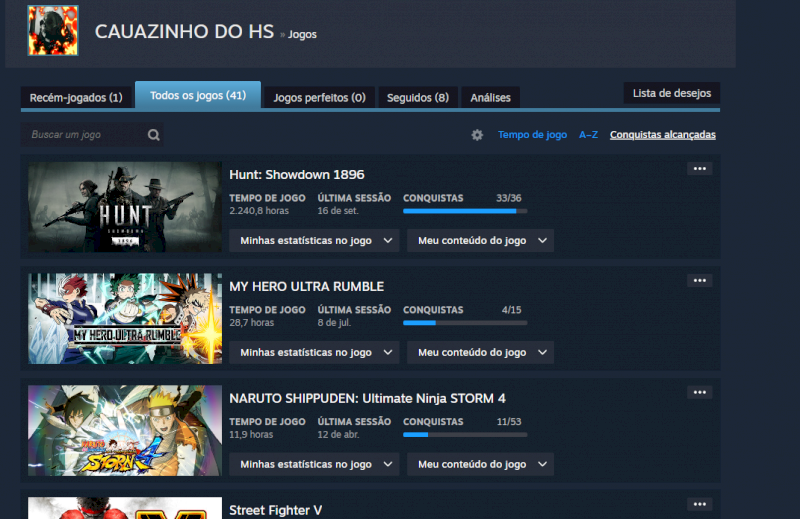
Task: Click the 4/15 achievements count
Action: point(511,310)
